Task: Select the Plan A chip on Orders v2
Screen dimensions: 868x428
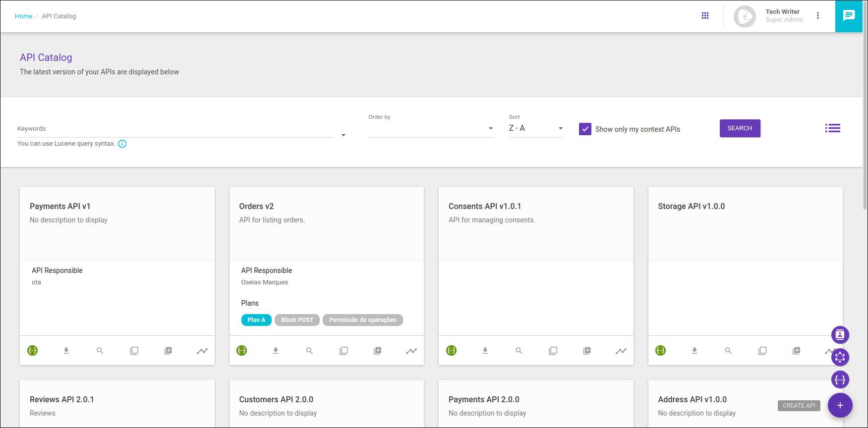Action: 256,320
